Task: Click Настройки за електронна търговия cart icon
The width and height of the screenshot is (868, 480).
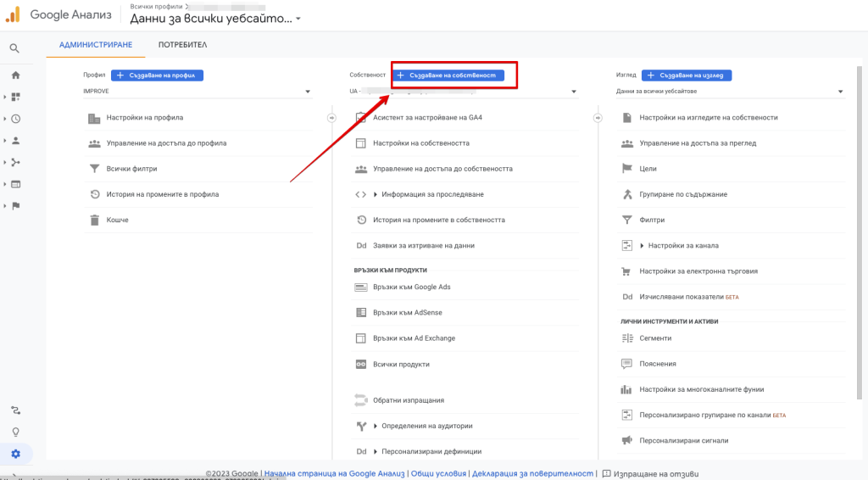Action: [x=626, y=271]
